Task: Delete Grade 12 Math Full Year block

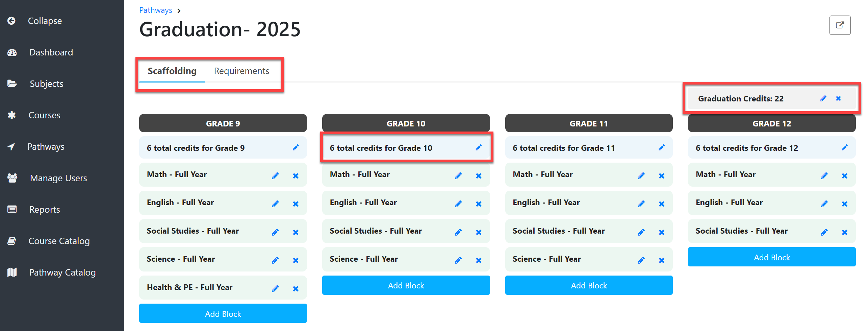Action: point(844,176)
